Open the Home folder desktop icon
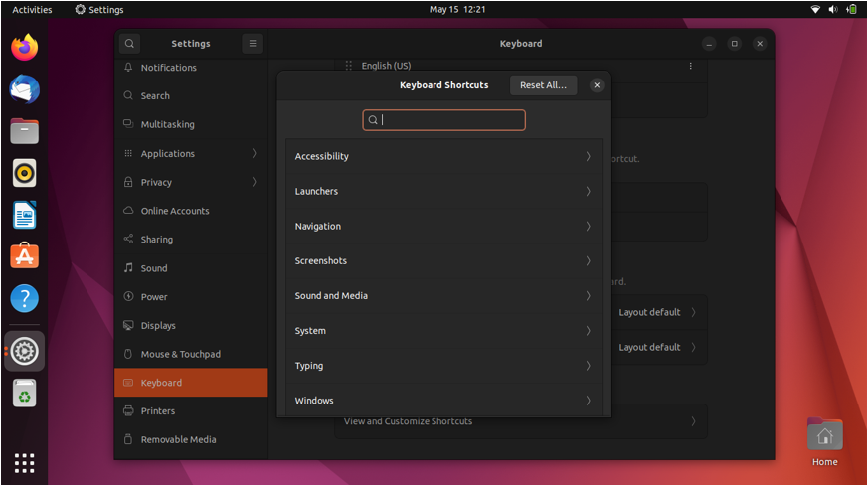 [825, 442]
